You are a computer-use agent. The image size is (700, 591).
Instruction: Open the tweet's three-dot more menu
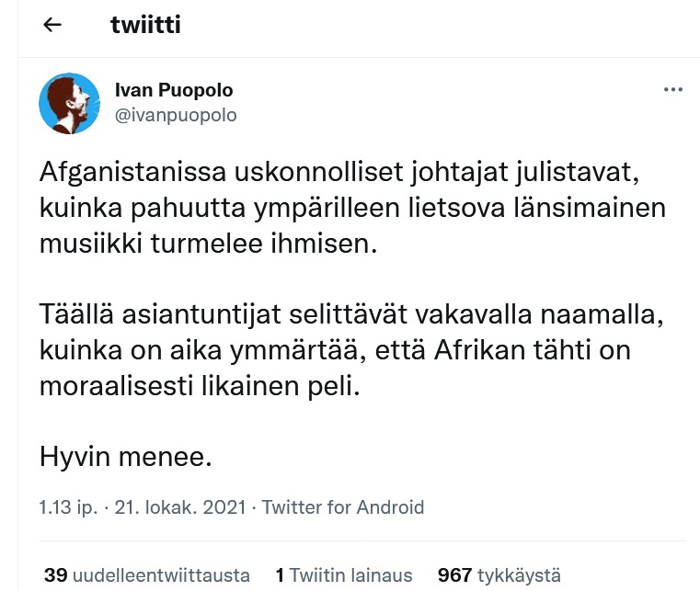(673, 92)
